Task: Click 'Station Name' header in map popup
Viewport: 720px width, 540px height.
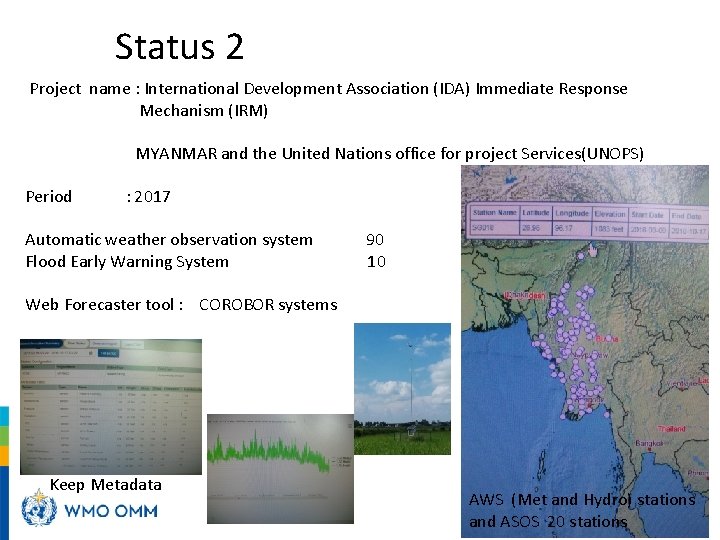Action: pos(494,213)
